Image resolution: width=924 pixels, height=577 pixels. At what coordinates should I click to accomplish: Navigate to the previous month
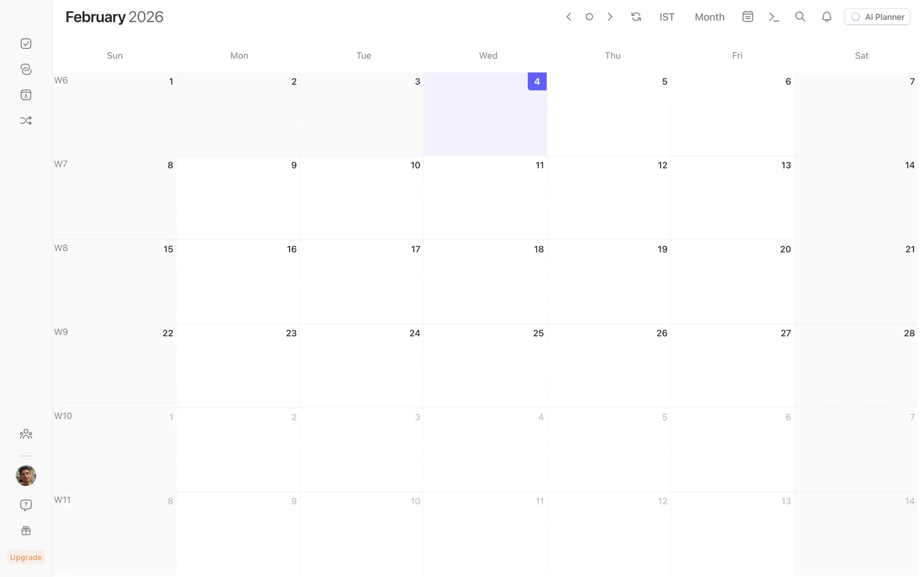click(568, 17)
